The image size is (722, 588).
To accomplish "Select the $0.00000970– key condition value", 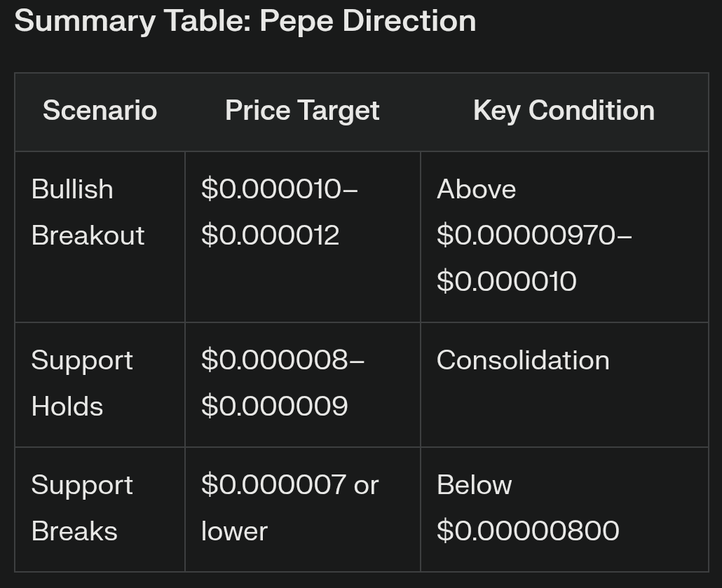I will [533, 235].
